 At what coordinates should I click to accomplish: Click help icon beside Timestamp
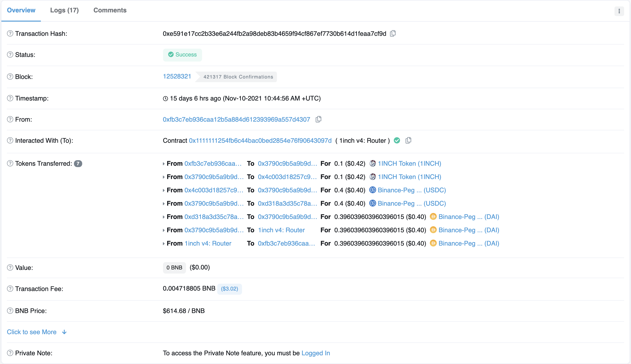[x=10, y=98]
